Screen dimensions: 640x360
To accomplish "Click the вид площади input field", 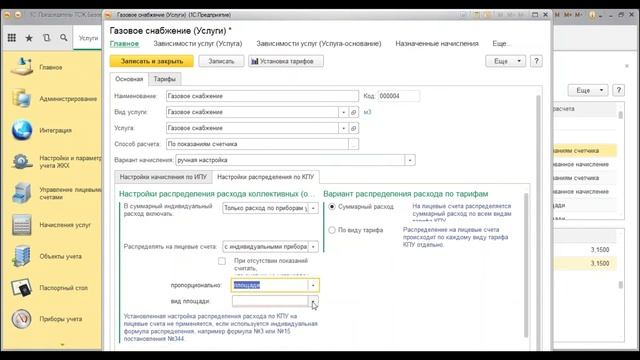I will point(270,301).
